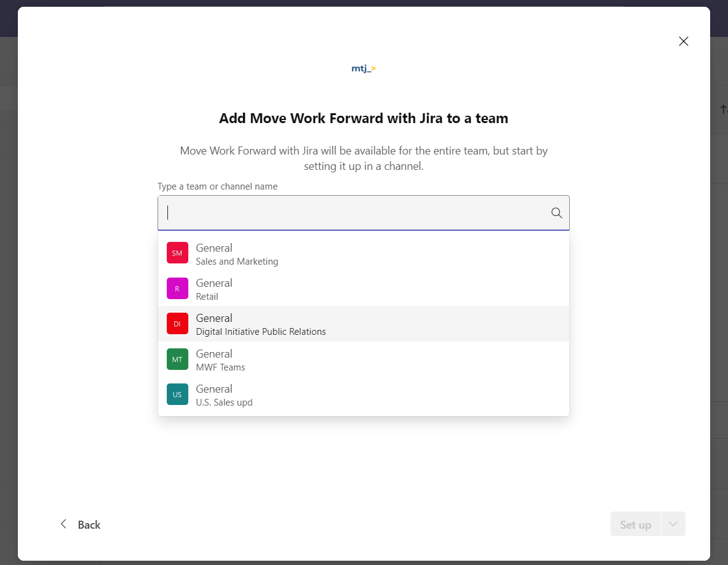The width and height of the screenshot is (728, 565).
Task: Click the red DI team avatar icon
Action: [177, 323]
